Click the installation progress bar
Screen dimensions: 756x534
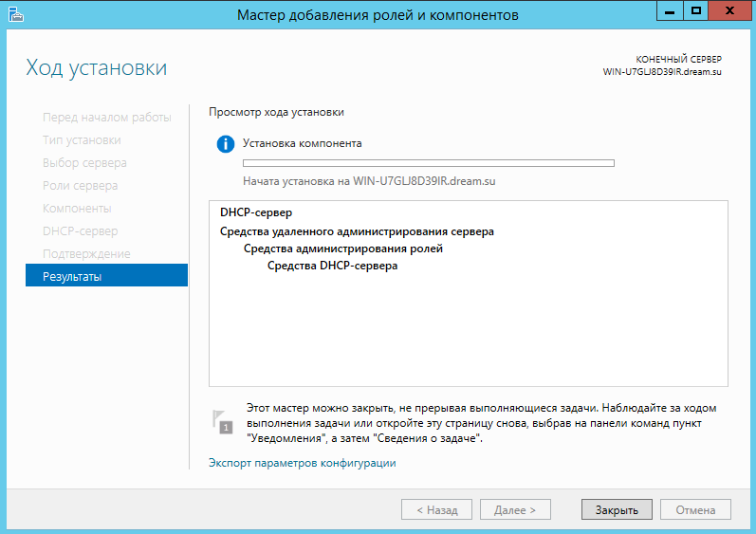pos(429,163)
